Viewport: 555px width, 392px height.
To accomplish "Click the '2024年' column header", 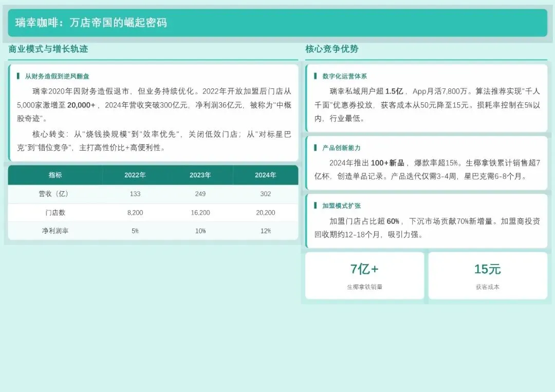I will pyautogui.click(x=266, y=175).
